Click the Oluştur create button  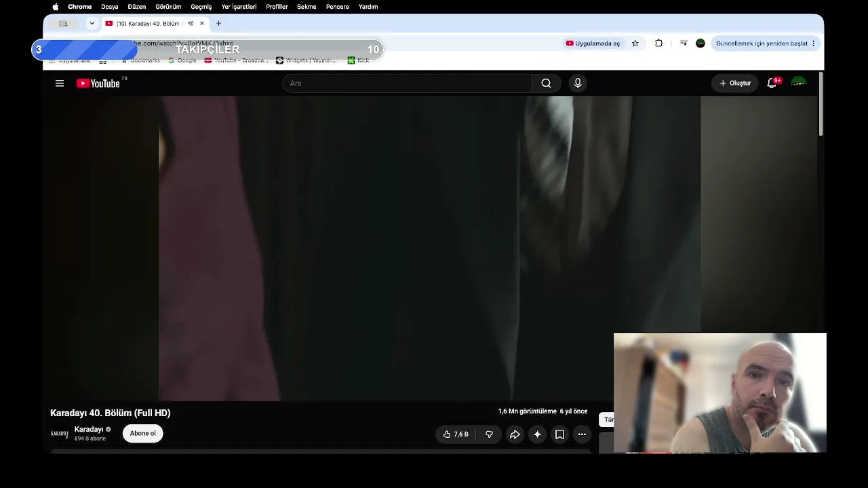click(x=735, y=83)
